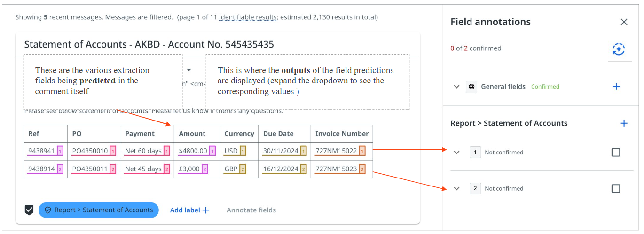Click the number 2 badge in annotations
The image size is (644, 234).
coord(475,189)
